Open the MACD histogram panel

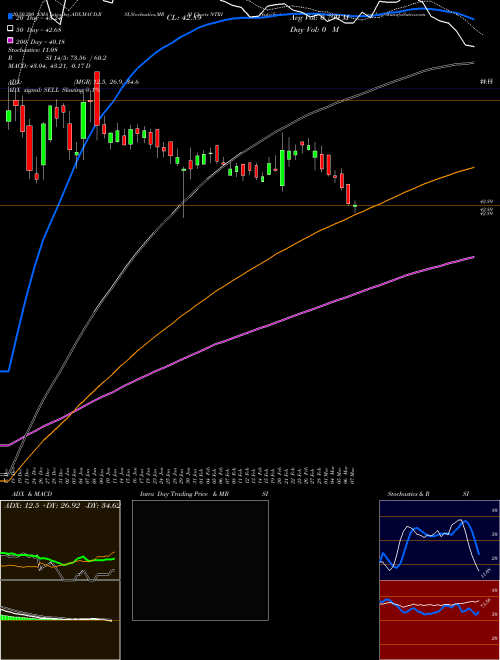(x=60, y=620)
